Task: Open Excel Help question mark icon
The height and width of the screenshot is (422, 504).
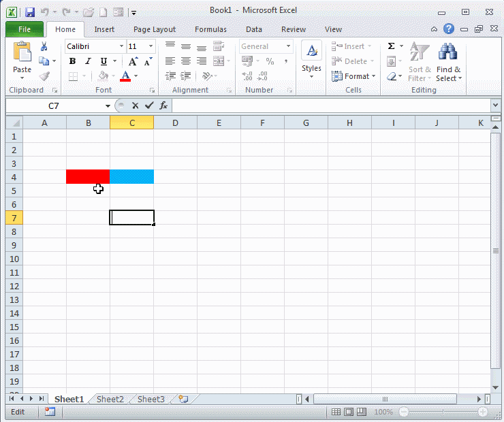Action: tap(449, 29)
